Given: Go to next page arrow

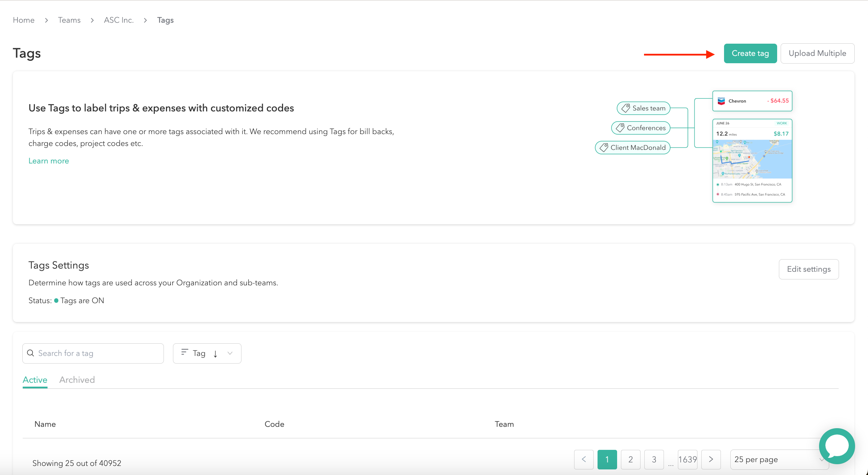Looking at the screenshot, I should click(x=711, y=459).
